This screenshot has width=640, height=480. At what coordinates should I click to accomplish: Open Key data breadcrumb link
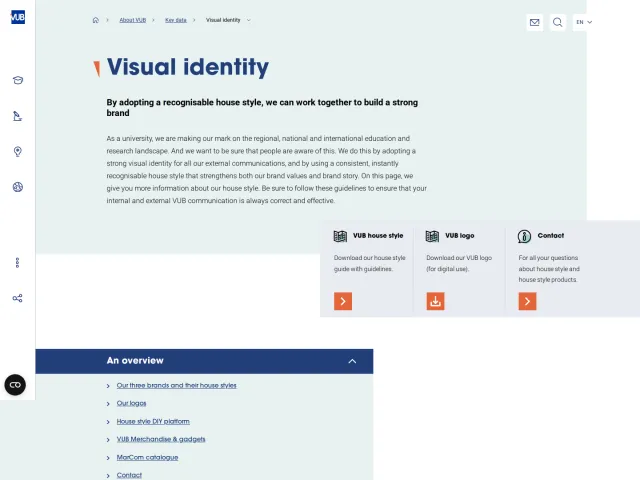(176, 20)
